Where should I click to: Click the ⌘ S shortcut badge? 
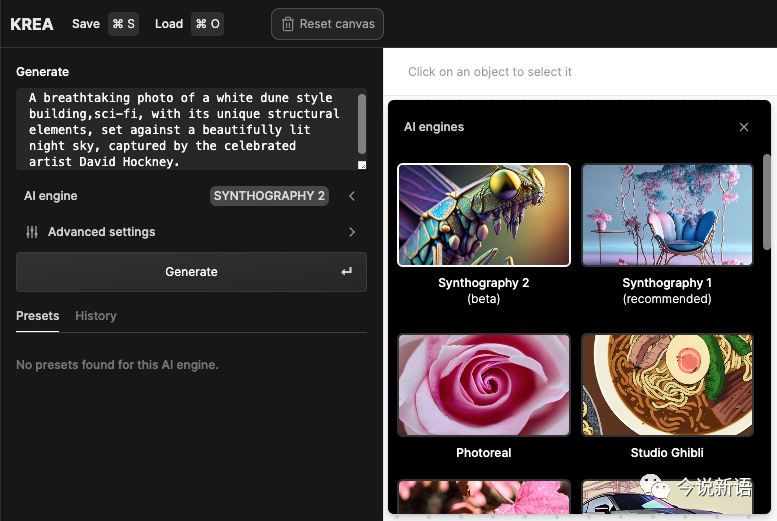123,24
